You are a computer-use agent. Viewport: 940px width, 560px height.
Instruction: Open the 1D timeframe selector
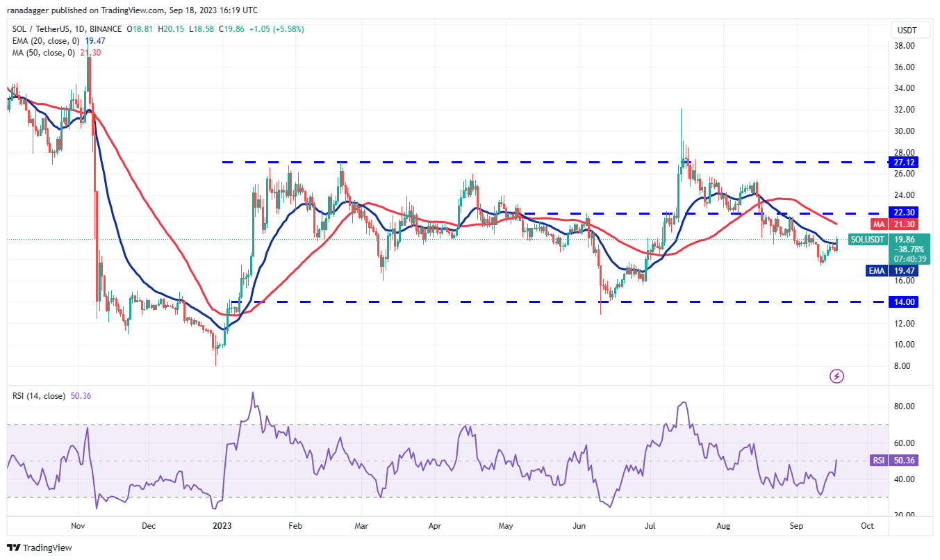(x=80, y=30)
